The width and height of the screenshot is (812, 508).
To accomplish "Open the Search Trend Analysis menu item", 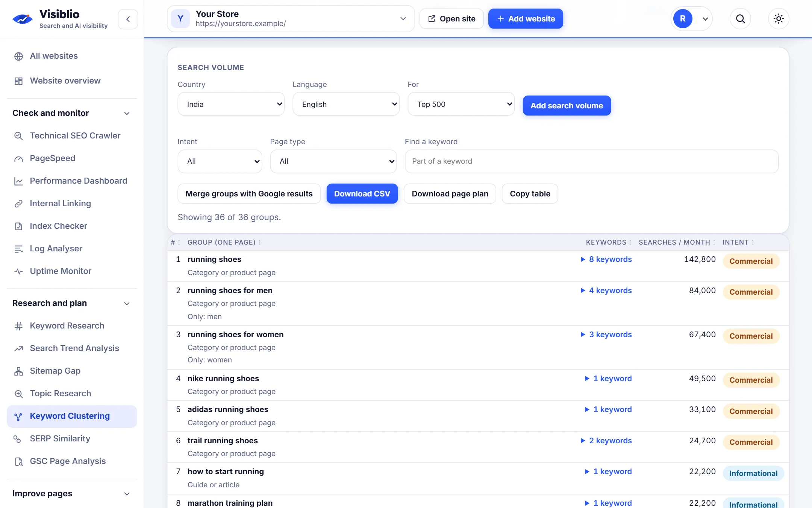I will point(72,348).
